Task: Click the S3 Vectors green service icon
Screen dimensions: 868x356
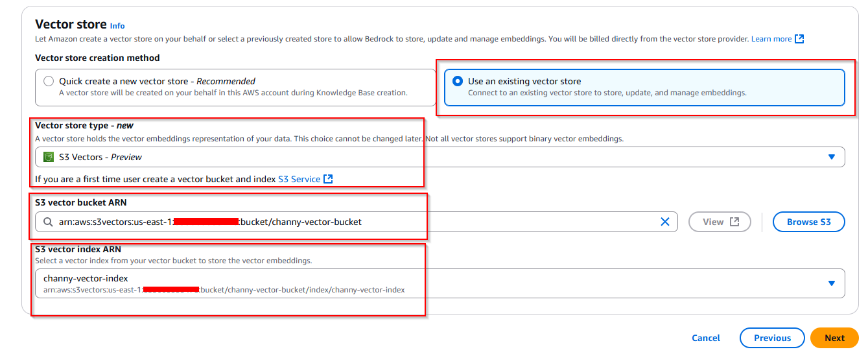Action: (x=49, y=157)
